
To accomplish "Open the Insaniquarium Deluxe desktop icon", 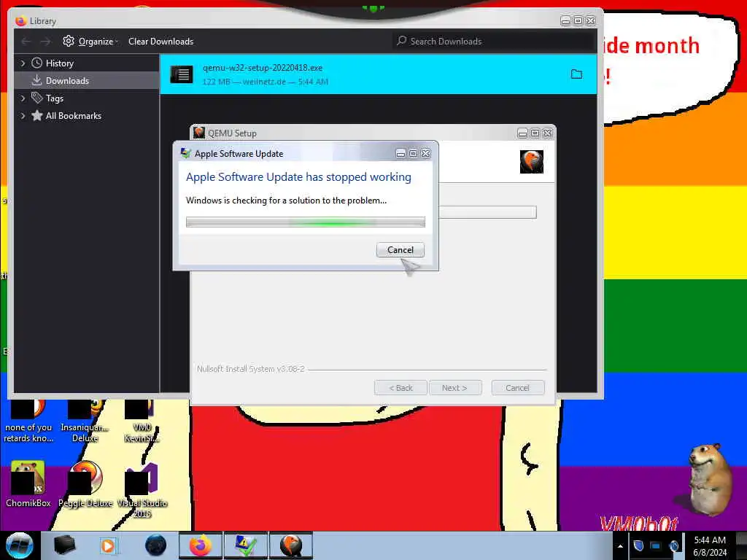I will 85,422.
